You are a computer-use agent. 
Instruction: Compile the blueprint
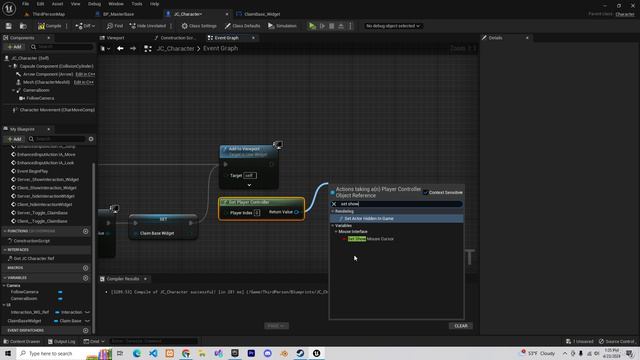coord(49,26)
